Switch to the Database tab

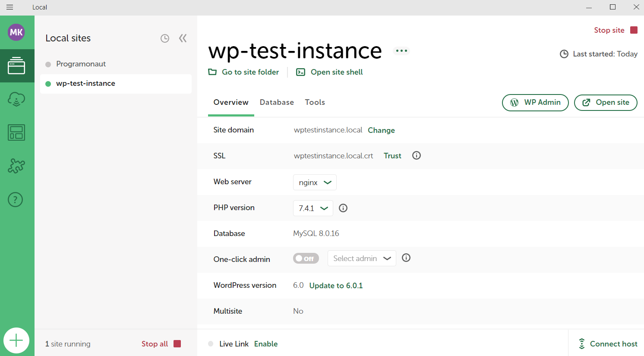tap(277, 102)
